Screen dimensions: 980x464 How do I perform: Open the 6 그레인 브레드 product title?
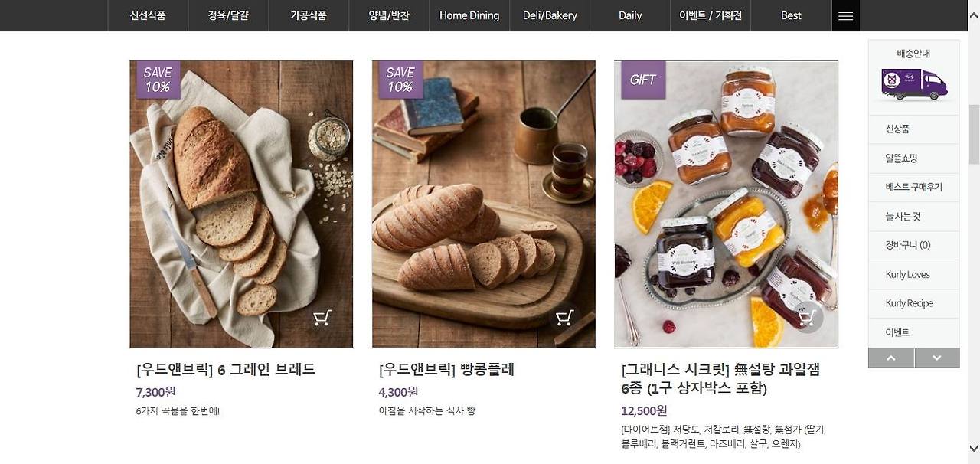coord(226,369)
